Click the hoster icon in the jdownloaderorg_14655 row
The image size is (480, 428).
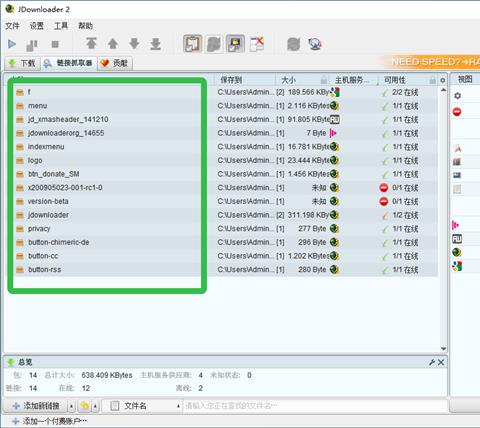click(x=333, y=133)
